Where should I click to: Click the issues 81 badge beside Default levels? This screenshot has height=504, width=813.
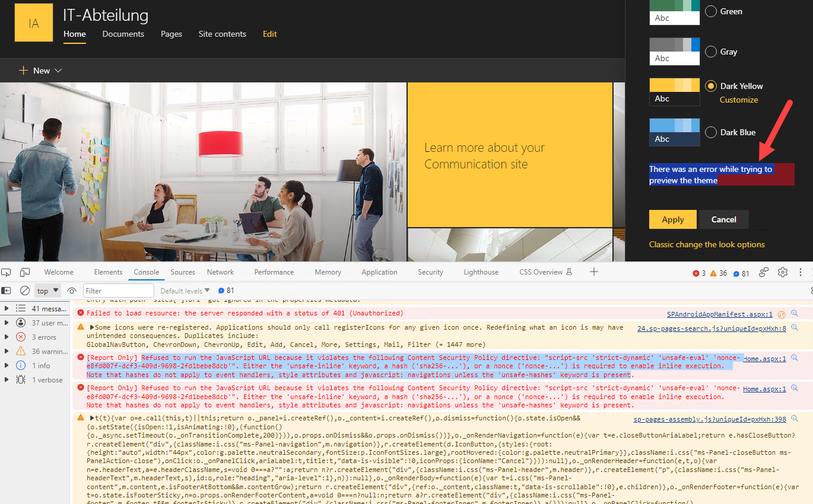tap(226, 291)
